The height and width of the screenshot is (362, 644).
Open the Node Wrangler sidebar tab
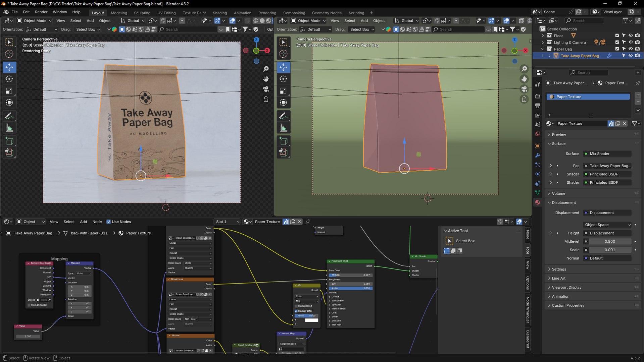528,310
